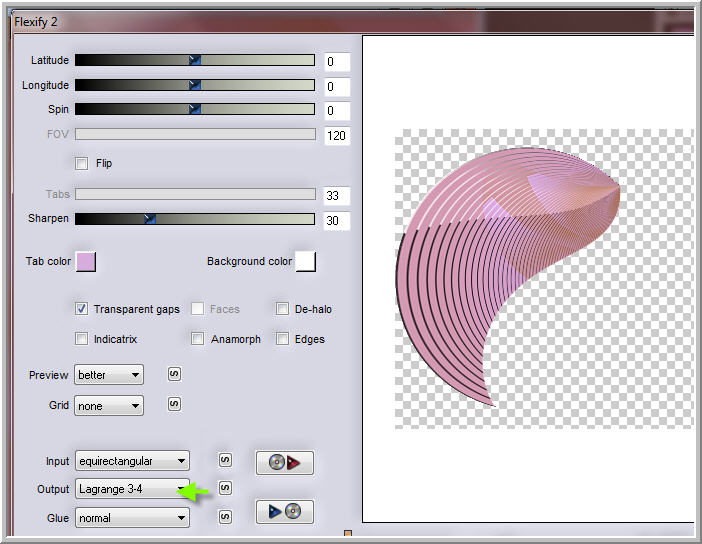Click the Latitude slider handle
This screenshot has width=702, height=544.
click(x=195, y=60)
